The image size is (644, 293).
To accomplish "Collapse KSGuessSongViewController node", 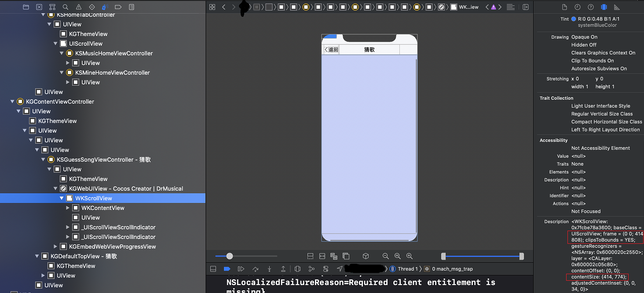I will [x=43, y=160].
